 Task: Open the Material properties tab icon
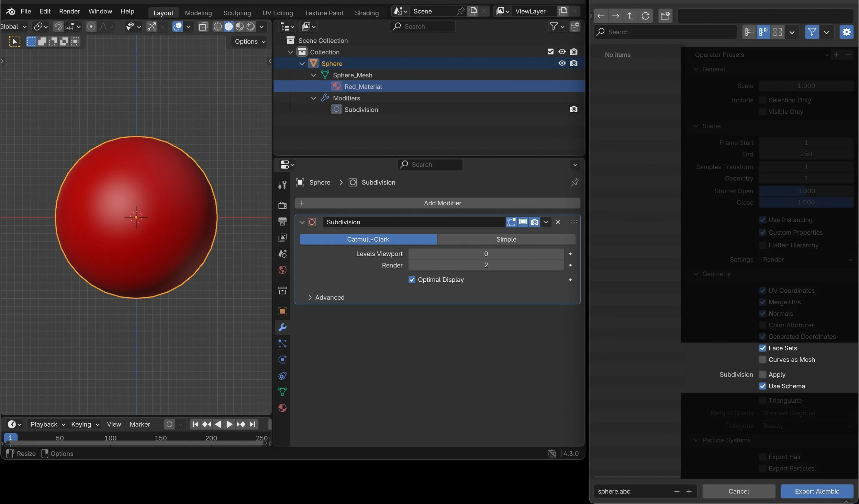[282, 408]
